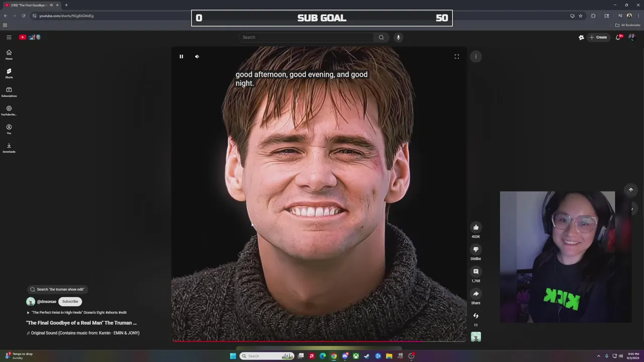
Task: Open Chrome side panel icon
Action: pos(607,16)
